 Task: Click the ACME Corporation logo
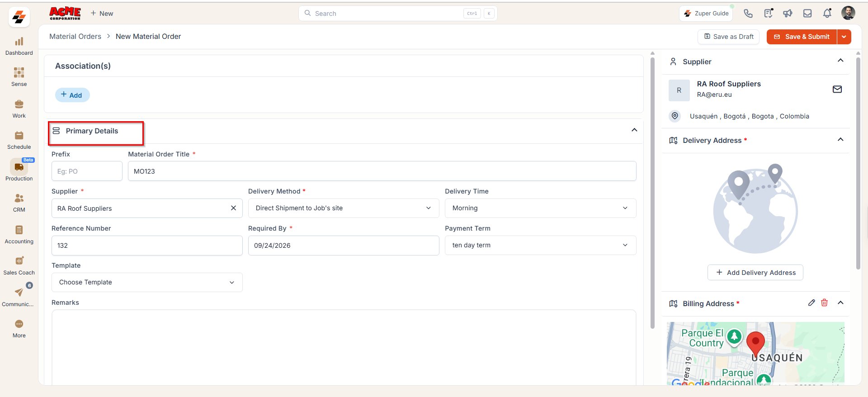(65, 13)
